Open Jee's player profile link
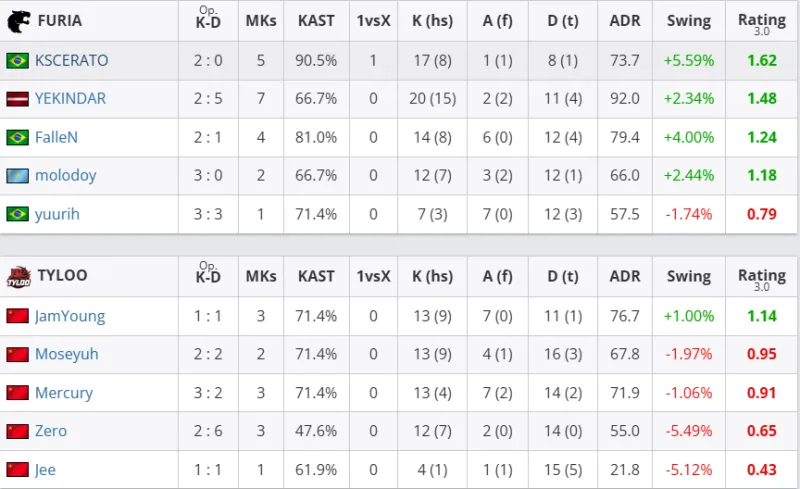800x489 pixels. pos(46,470)
